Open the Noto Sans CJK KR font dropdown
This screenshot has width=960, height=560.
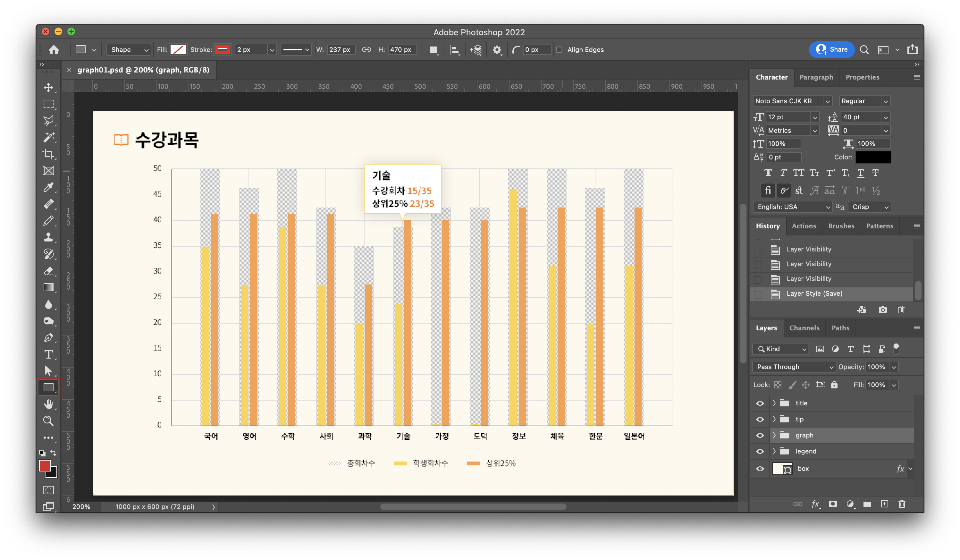[x=827, y=101]
